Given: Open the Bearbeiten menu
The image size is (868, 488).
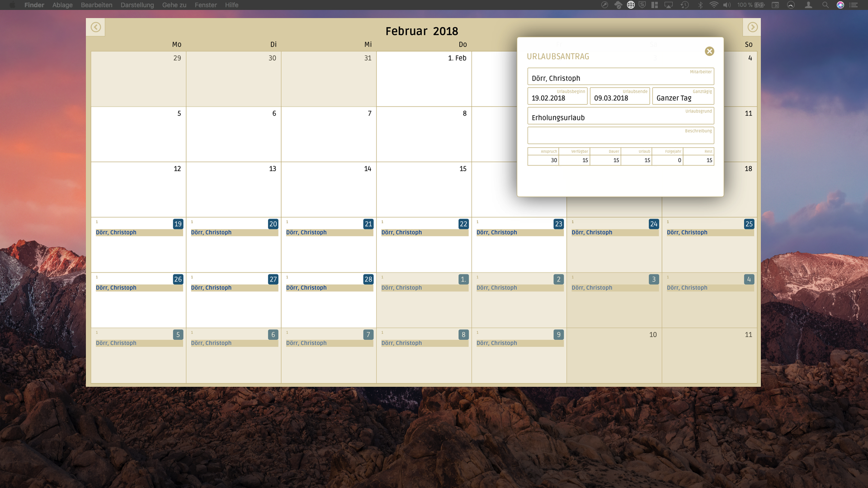Looking at the screenshot, I should tap(97, 5).
